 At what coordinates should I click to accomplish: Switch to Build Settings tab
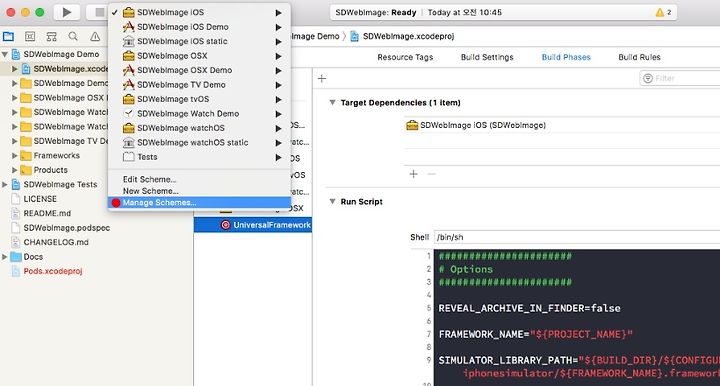487,57
